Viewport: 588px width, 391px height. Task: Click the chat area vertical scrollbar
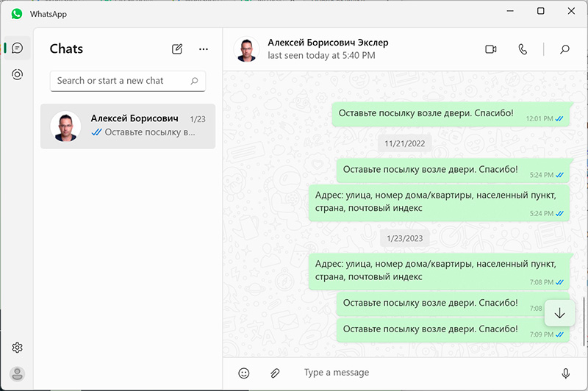point(584,320)
